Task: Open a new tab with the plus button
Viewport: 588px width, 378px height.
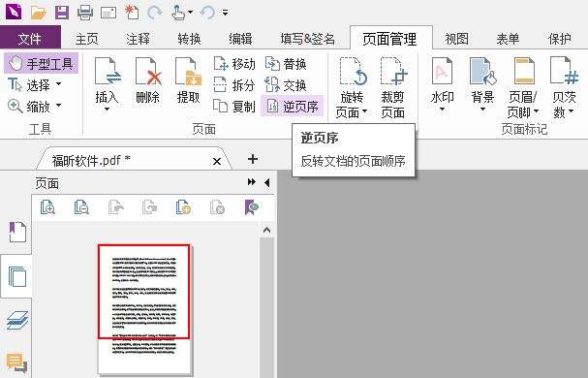Action: (x=253, y=159)
